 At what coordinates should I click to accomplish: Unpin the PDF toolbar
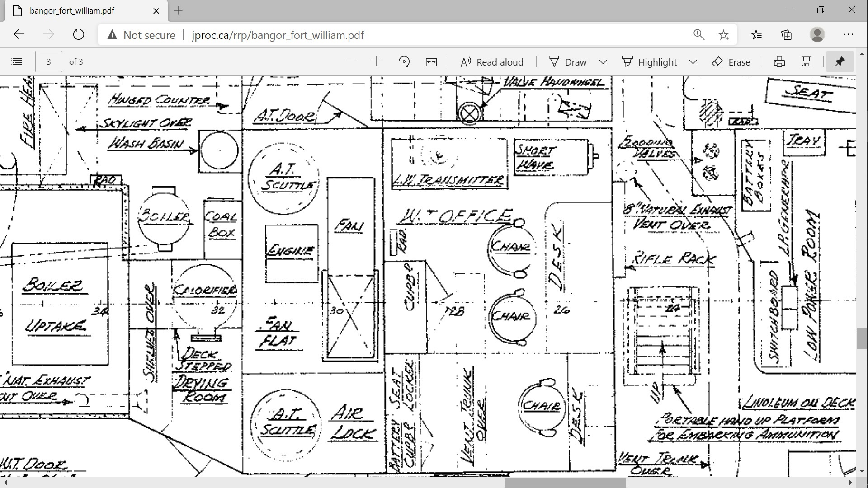(840, 62)
